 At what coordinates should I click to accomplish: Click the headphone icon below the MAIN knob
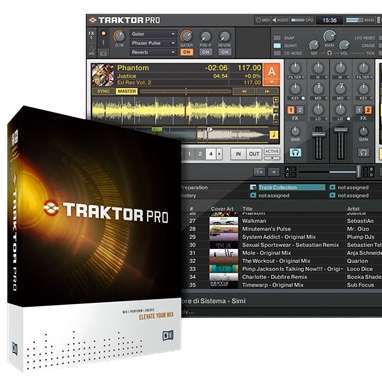tap(329, 53)
